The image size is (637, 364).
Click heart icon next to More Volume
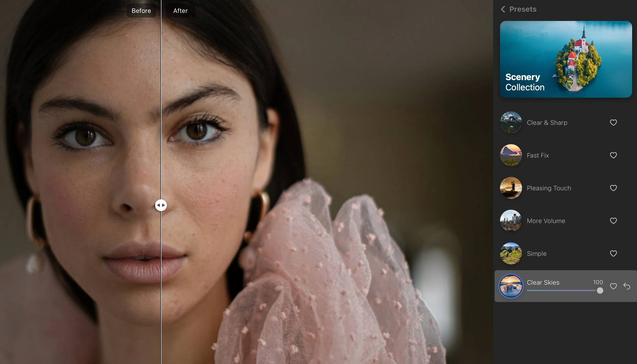pos(613,221)
